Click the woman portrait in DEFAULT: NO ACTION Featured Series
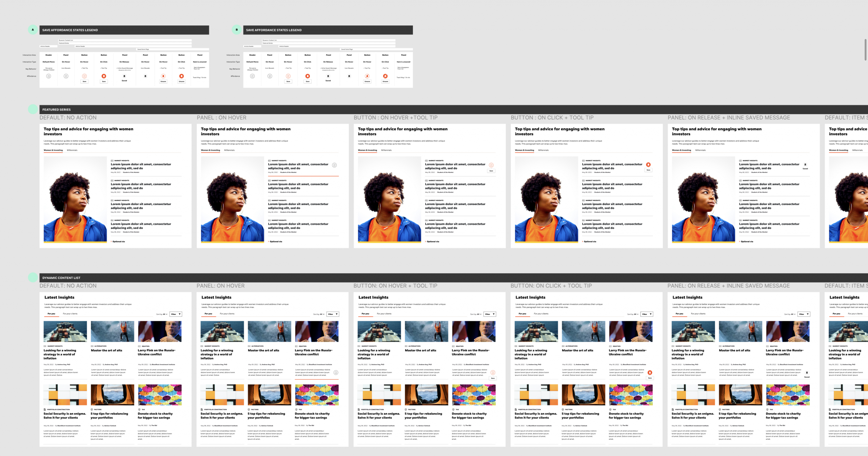Viewport: 868px width, 456px height. 75,200
